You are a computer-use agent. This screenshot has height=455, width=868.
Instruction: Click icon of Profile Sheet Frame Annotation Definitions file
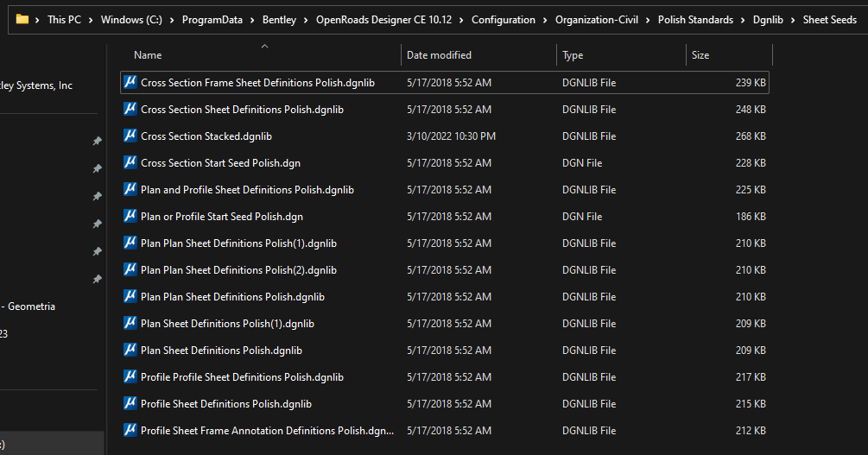pos(130,431)
